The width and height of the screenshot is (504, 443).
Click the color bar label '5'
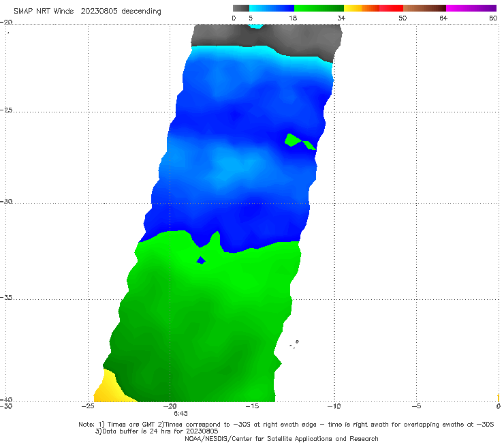[x=251, y=18]
